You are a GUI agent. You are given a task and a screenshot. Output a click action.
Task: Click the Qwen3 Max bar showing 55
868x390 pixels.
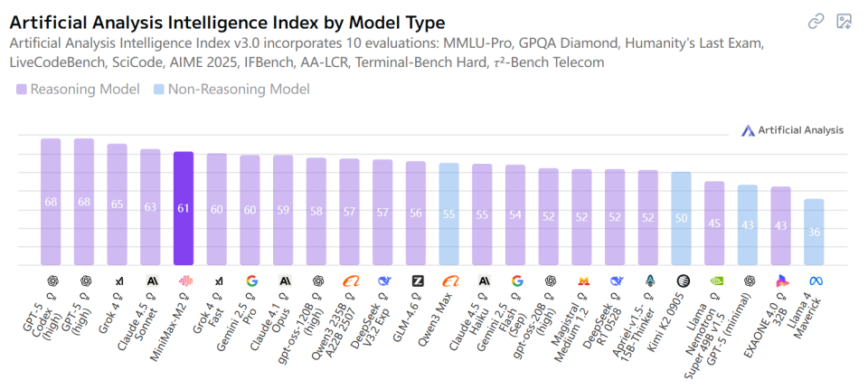(x=449, y=214)
